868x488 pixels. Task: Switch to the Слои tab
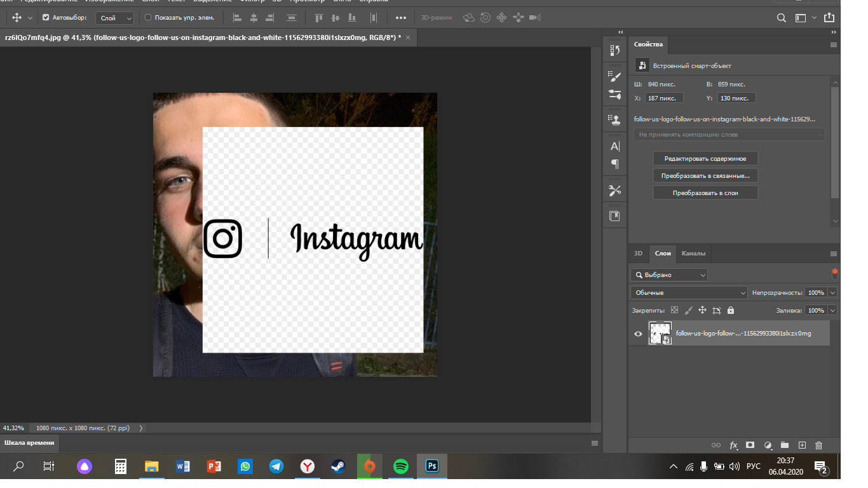(663, 253)
